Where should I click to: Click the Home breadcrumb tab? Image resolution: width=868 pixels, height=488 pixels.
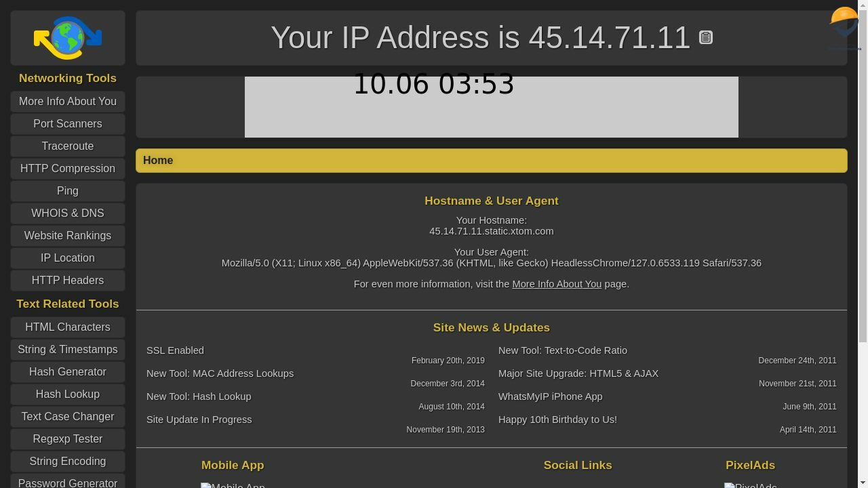(x=158, y=161)
